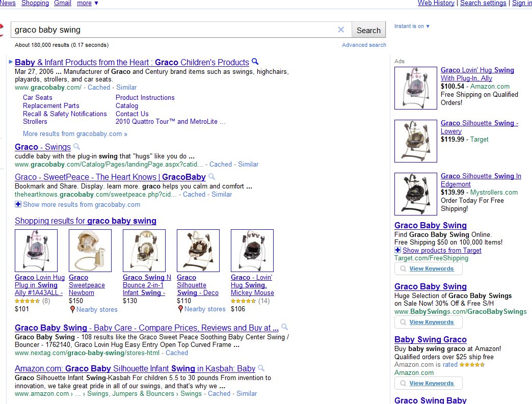Open Strollers sitelink

35,121
